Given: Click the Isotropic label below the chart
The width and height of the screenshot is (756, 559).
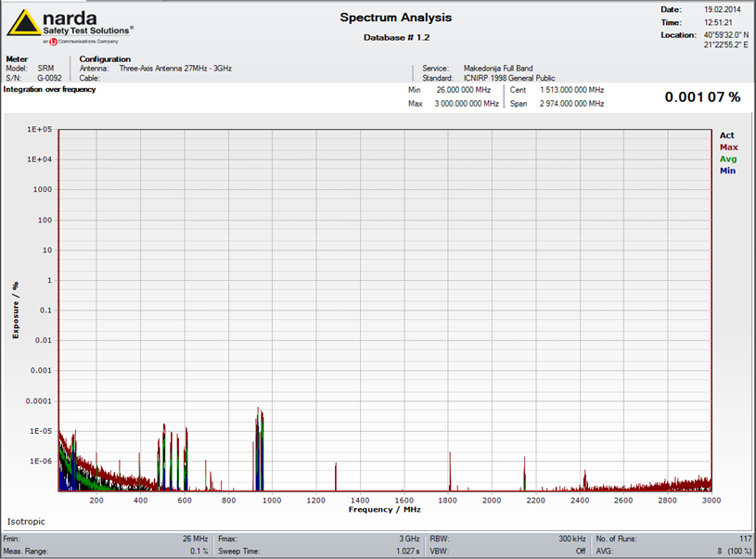Looking at the screenshot, I should tap(26, 521).
